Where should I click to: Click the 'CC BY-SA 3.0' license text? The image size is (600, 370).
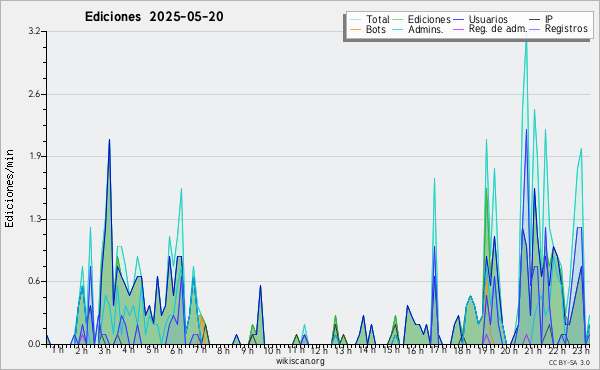(569, 362)
